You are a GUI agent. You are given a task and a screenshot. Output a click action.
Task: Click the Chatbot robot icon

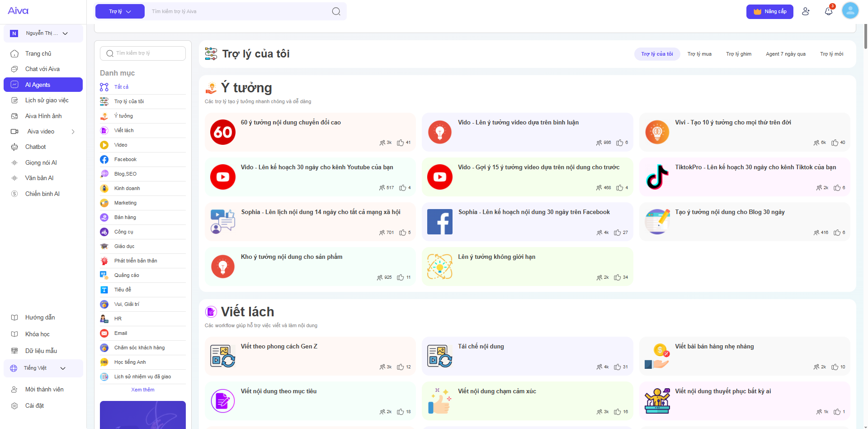tap(14, 147)
